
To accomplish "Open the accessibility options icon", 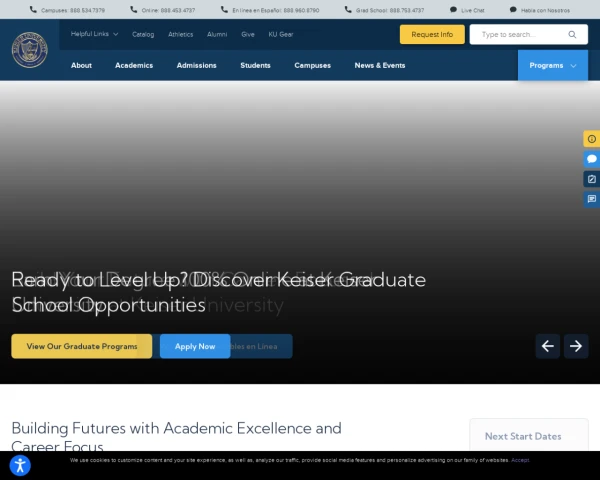I will click(20, 465).
